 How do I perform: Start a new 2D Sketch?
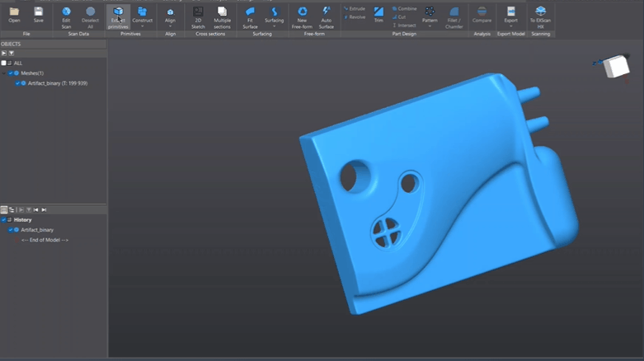pos(198,16)
